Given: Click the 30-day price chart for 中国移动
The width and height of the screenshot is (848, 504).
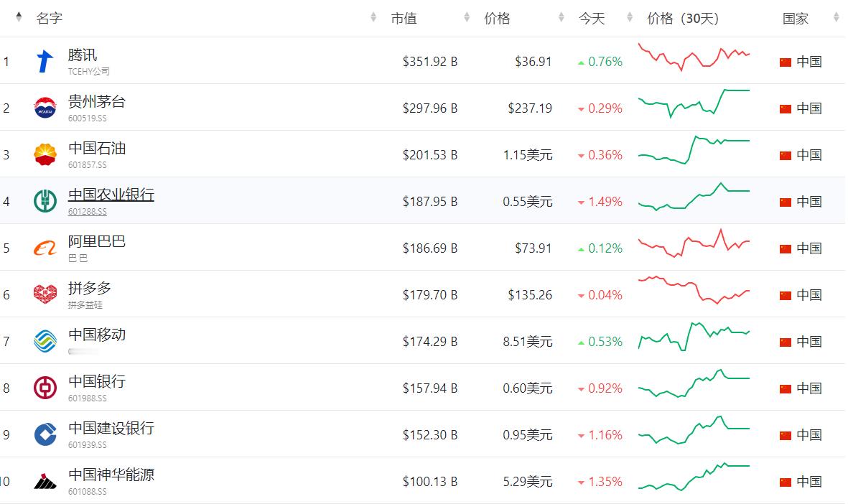Looking at the screenshot, I should (694, 337).
